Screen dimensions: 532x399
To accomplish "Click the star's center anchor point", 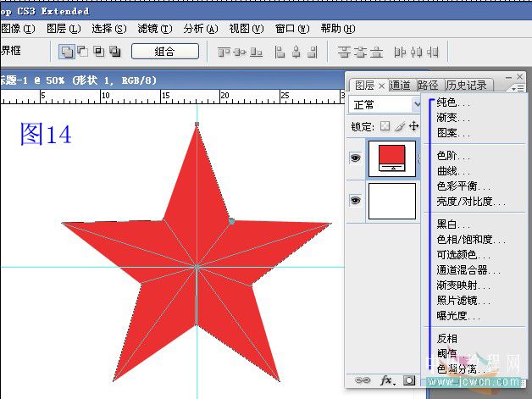I will [x=197, y=268].
